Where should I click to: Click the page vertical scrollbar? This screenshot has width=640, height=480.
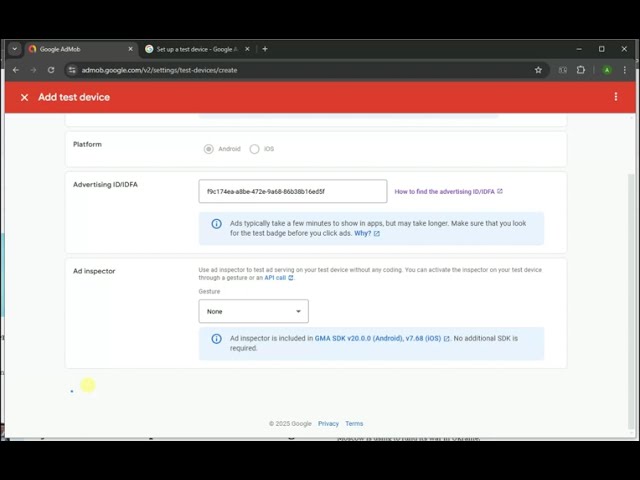631,301
